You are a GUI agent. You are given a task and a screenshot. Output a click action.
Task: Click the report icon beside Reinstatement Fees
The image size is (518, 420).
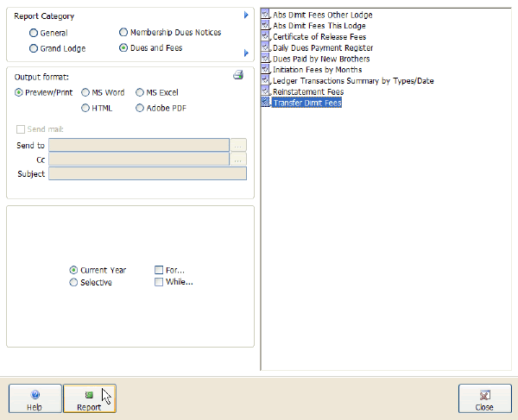pyautogui.click(x=266, y=91)
